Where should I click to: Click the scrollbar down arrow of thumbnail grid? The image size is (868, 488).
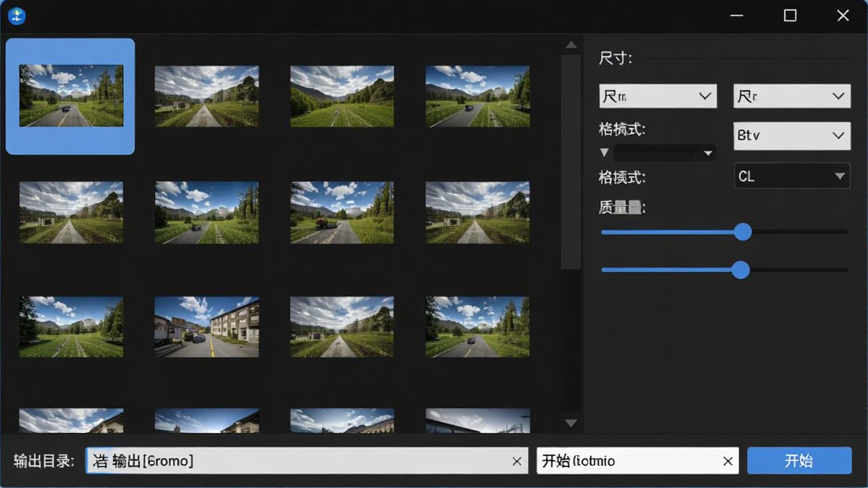[571, 424]
